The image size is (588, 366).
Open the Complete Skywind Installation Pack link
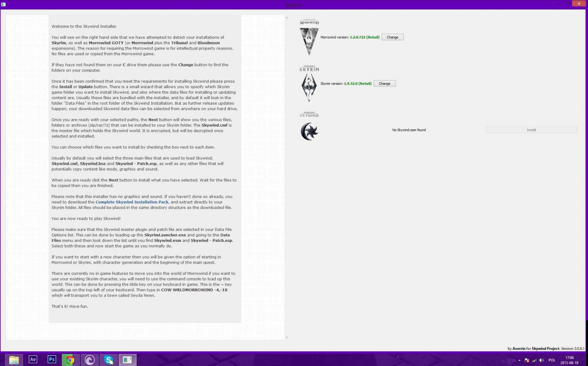click(132, 202)
